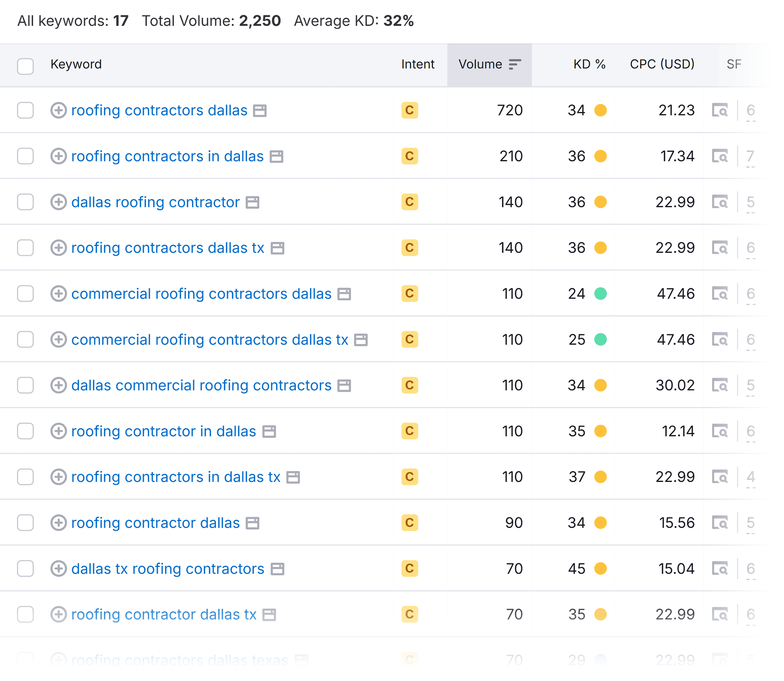Click KD value 45 for 'dallas tx roofing contractors'

pyautogui.click(x=576, y=569)
